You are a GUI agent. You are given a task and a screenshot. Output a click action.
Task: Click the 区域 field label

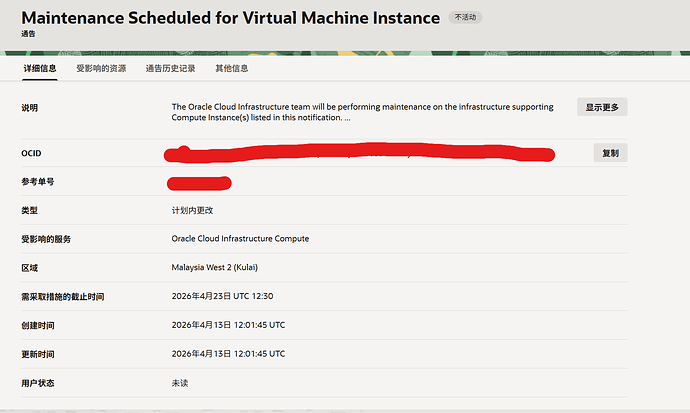coord(29,268)
